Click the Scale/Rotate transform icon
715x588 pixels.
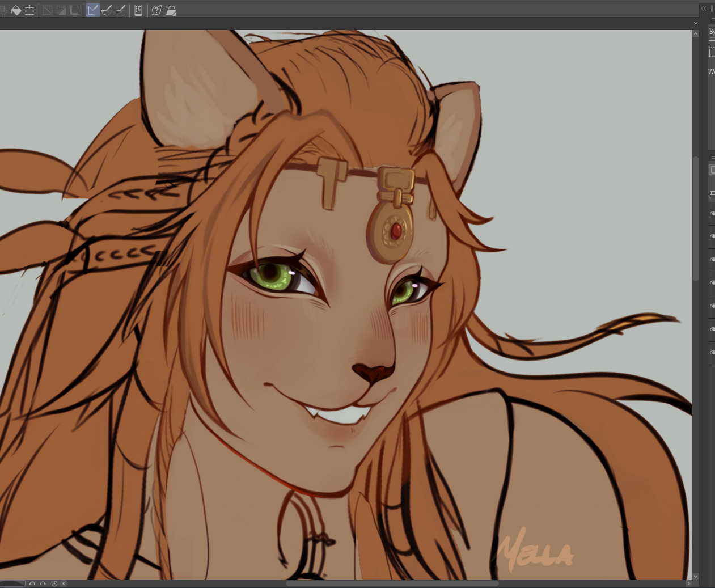[29, 10]
